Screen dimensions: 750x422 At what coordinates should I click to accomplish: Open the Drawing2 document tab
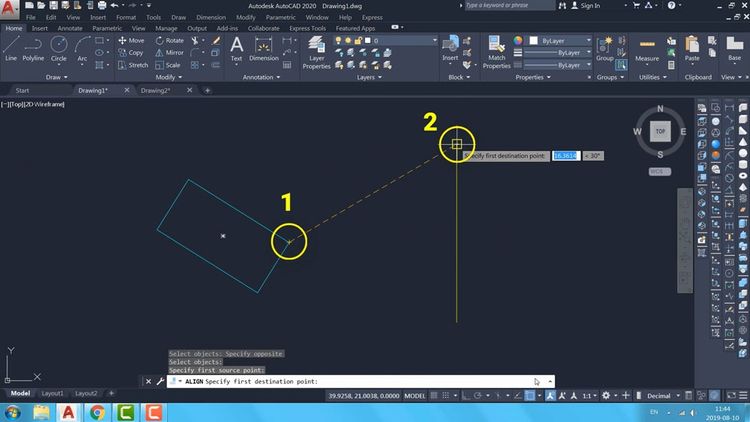coord(155,90)
